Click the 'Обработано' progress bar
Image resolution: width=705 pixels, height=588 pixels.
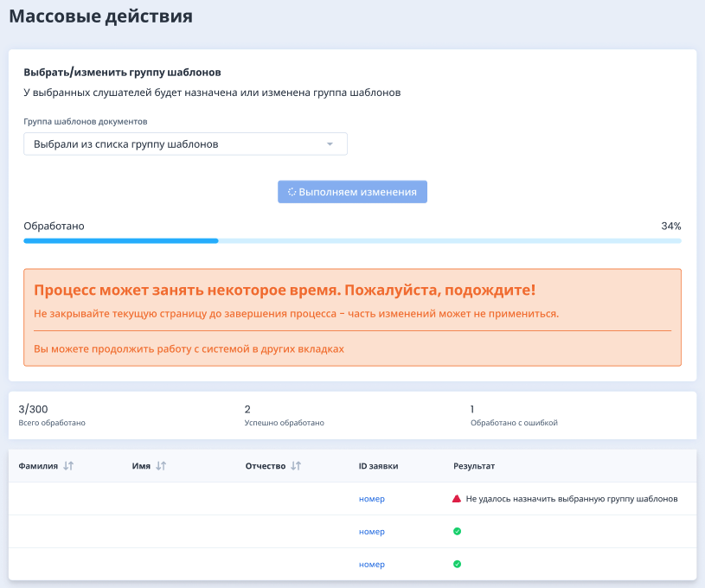[x=352, y=241]
